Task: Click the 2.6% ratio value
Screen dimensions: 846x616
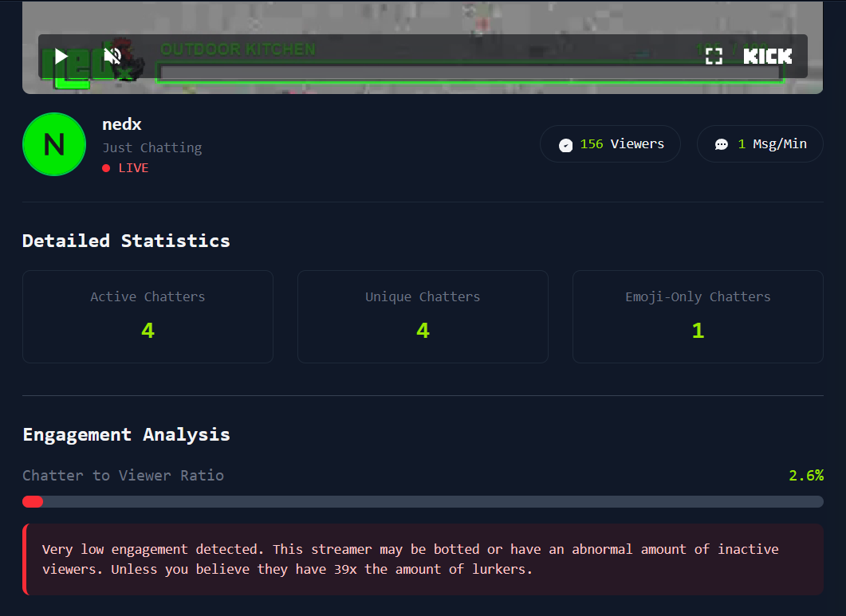Action: click(x=806, y=475)
